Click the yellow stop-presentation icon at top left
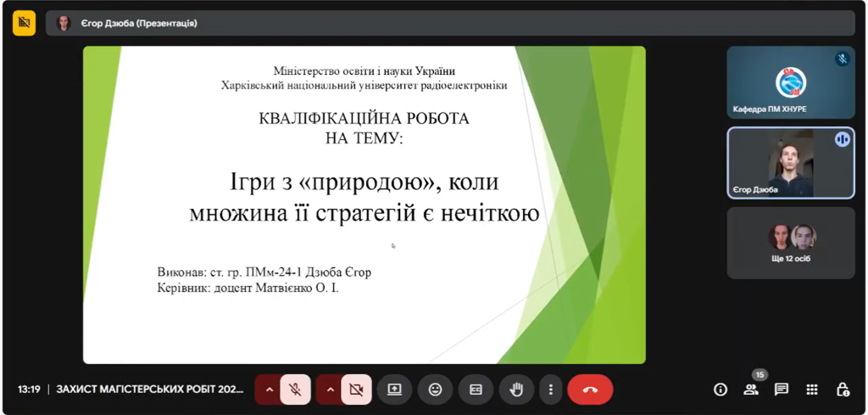The height and width of the screenshot is (415, 868). click(x=24, y=23)
